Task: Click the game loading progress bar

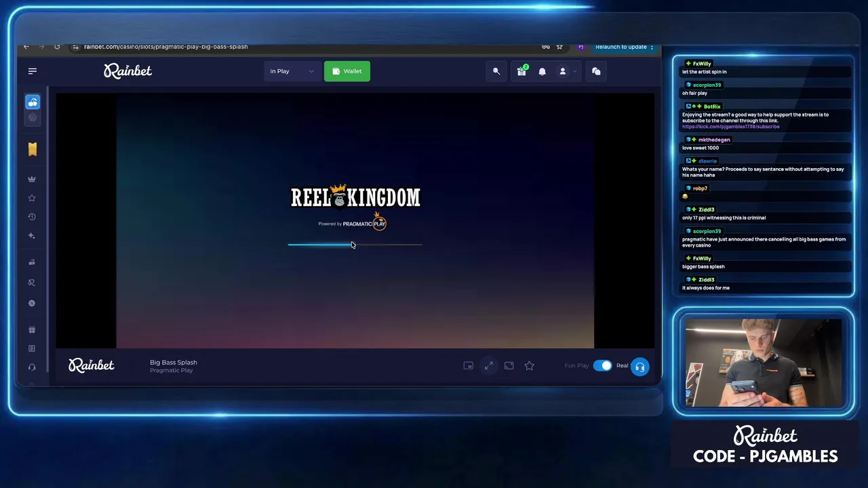Action: click(355, 245)
